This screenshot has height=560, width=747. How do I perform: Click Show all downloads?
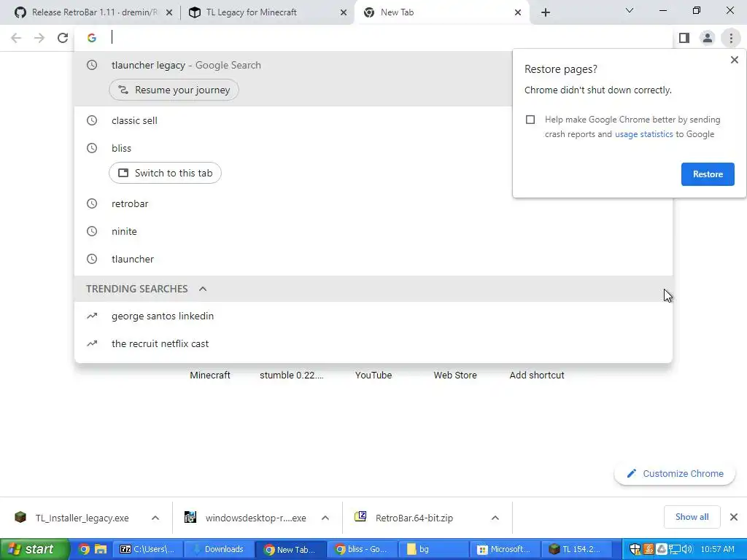click(692, 517)
